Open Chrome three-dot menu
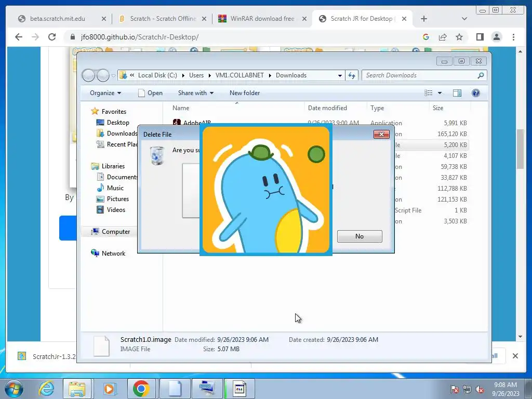Screen dimensions: 532x399 (513, 37)
